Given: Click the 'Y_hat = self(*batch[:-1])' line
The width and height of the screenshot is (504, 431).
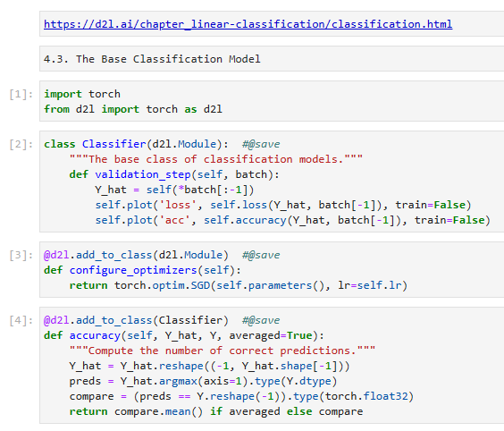Looking at the screenshot, I should [x=174, y=190].
